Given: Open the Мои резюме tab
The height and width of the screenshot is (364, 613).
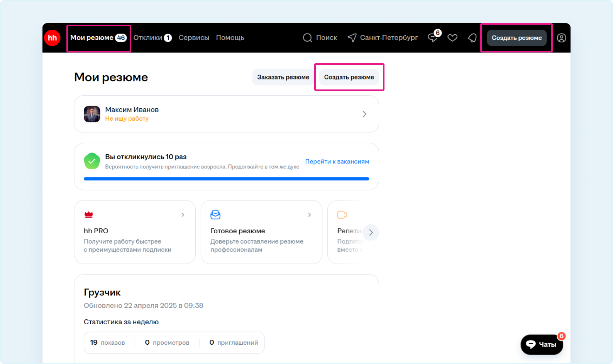Looking at the screenshot, I should point(98,38).
